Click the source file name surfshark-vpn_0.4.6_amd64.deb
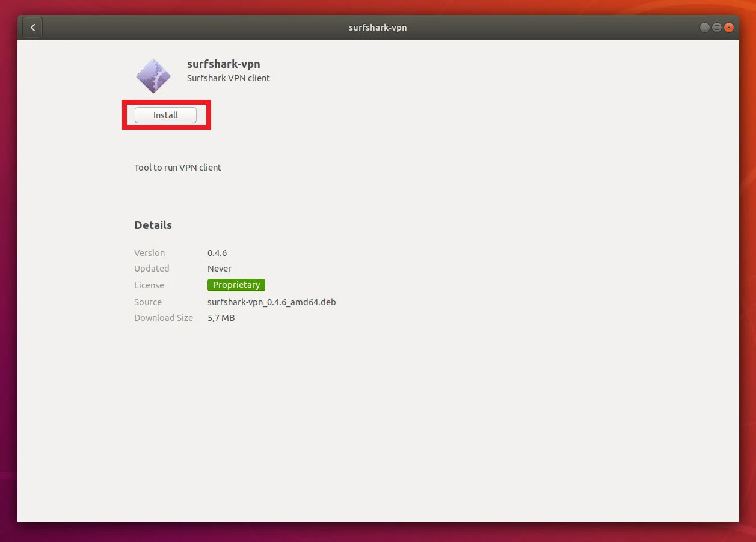Screen dimensions: 756x542 point(272,302)
